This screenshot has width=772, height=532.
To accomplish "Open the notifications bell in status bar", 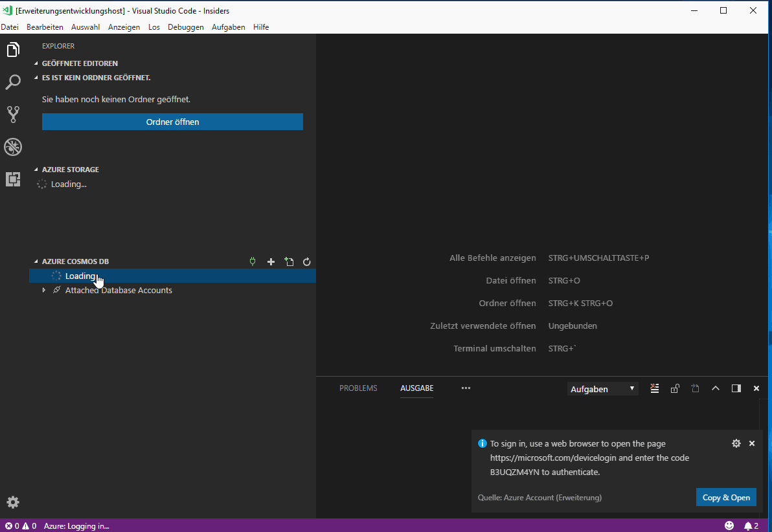I will click(751, 526).
